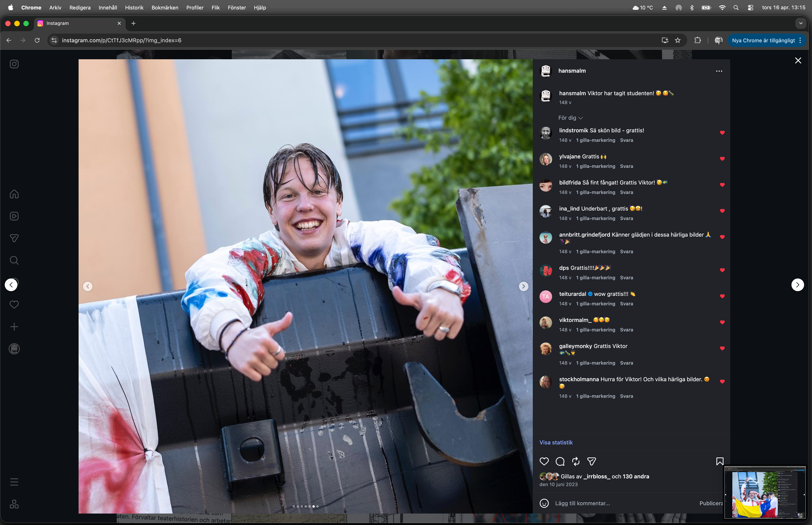Click the repost icon below comments
The height and width of the screenshot is (525, 812).
pyautogui.click(x=576, y=461)
